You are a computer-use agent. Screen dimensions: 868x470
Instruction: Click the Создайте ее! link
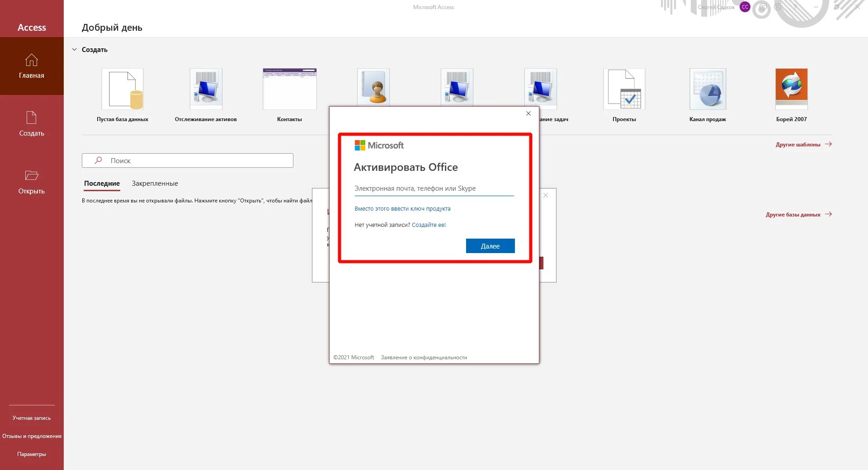(x=429, y=225)
